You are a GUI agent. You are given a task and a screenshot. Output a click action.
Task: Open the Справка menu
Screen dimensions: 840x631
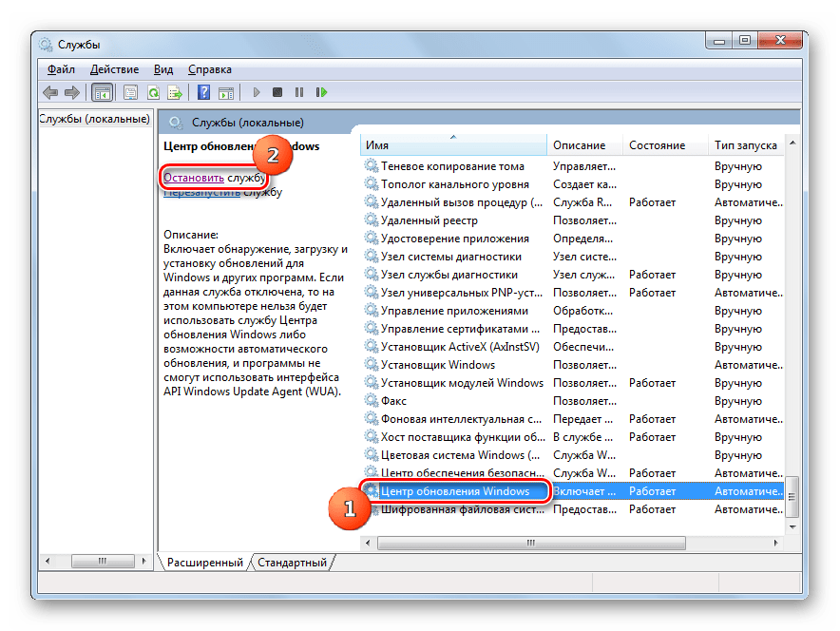209,69
